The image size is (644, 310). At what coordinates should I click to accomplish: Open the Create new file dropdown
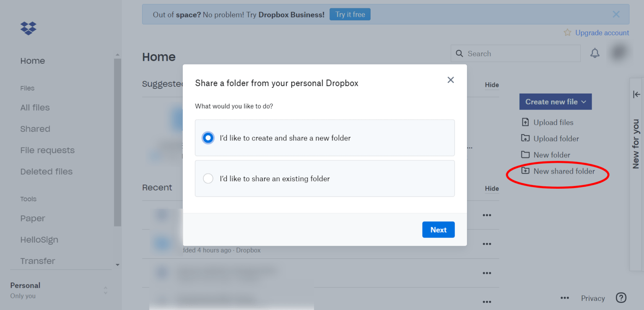555,102
